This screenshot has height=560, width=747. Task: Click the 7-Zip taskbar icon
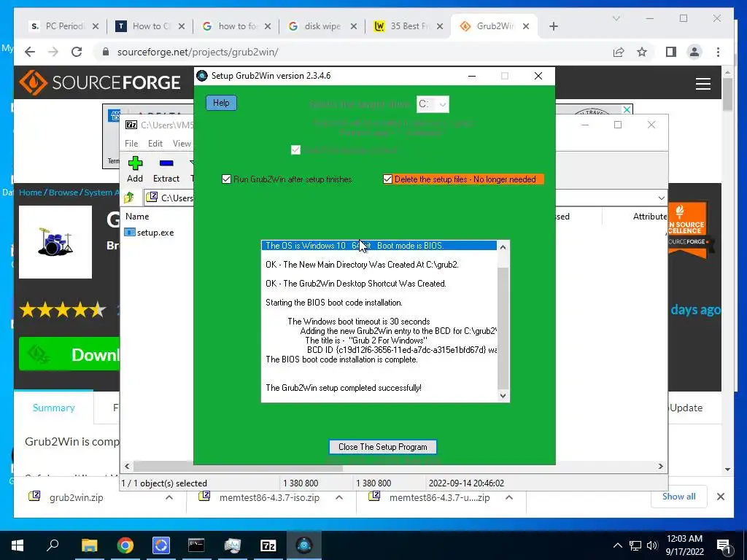[268, 545]
